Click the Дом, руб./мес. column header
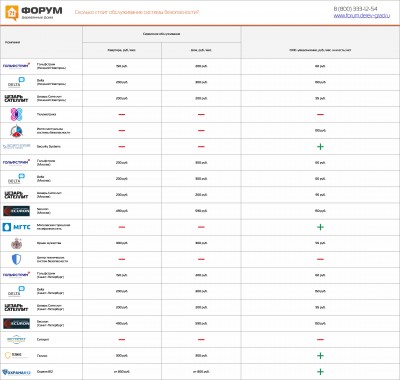This screenshot has height=380, width=400. click(x=201, y=50)
